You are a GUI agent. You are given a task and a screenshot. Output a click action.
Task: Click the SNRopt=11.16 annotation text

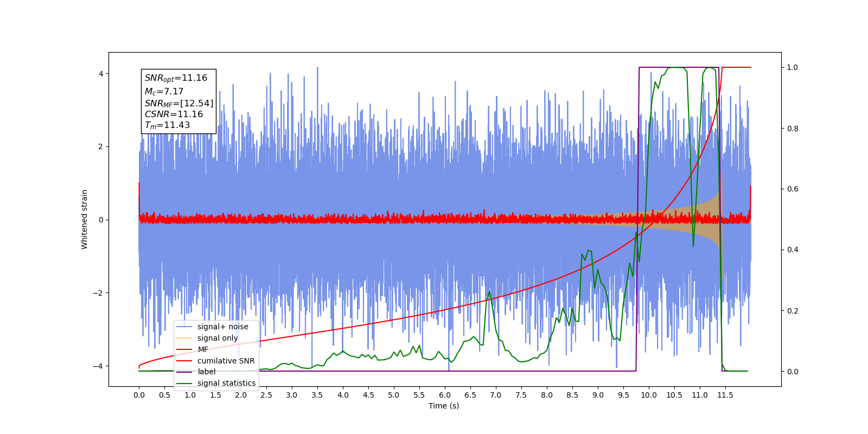tap(176, 78)
